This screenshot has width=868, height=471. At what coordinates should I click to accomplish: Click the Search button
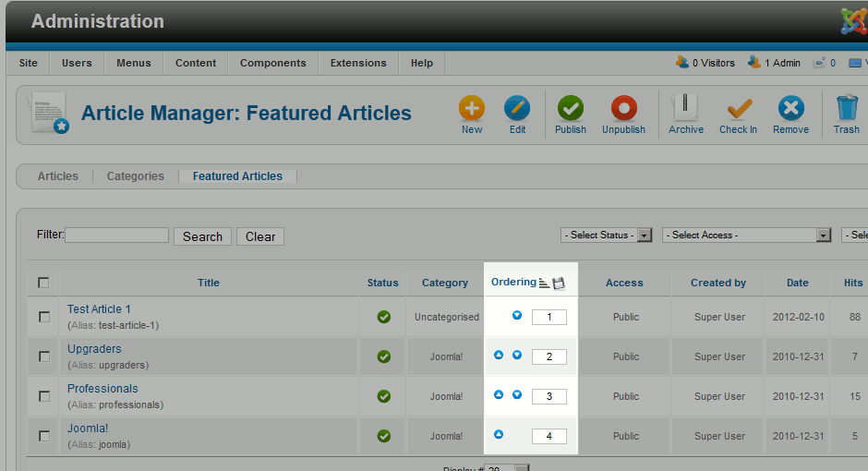coord(202,236)
